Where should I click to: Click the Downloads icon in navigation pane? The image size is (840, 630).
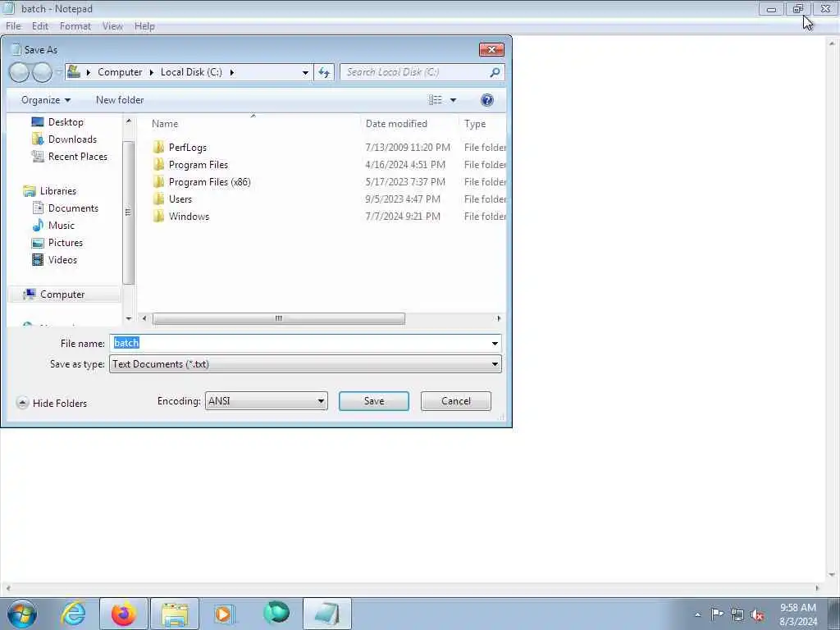click(38, 139)
